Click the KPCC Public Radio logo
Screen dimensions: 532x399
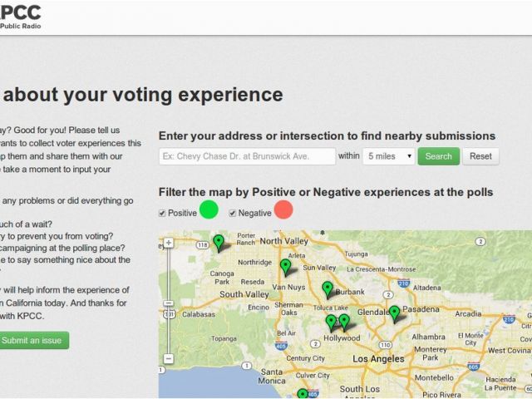point(20,17)
